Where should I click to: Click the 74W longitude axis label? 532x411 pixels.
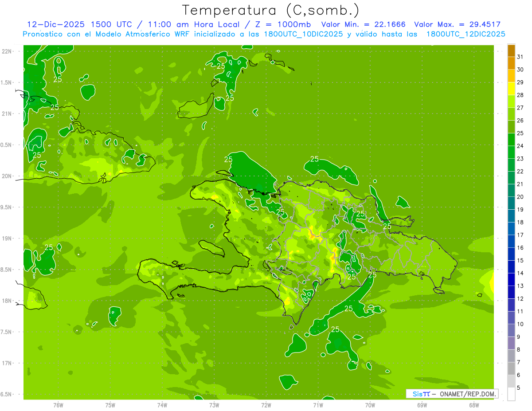(162, 405)
